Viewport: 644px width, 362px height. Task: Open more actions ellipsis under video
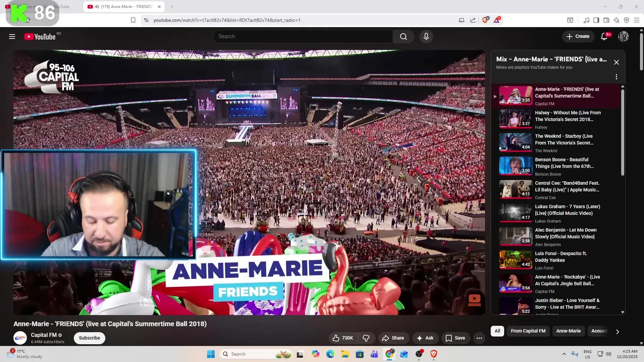click(x=479, y=338)
